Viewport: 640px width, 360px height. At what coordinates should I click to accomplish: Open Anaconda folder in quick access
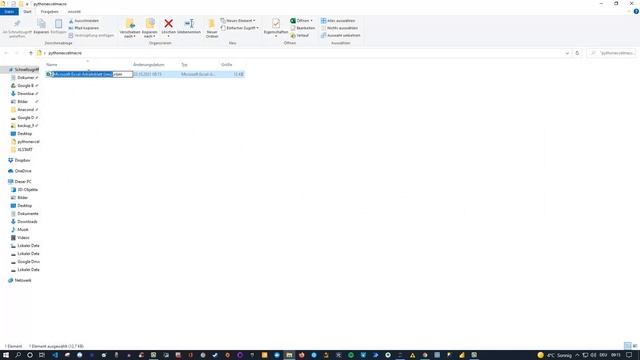pyautogui.click(x=25, y=110)
